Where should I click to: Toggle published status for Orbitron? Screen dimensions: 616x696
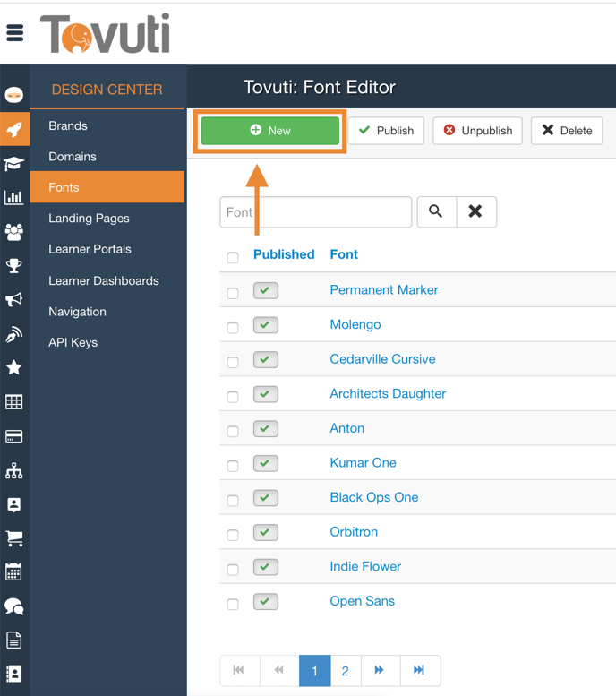pos(265,532)
